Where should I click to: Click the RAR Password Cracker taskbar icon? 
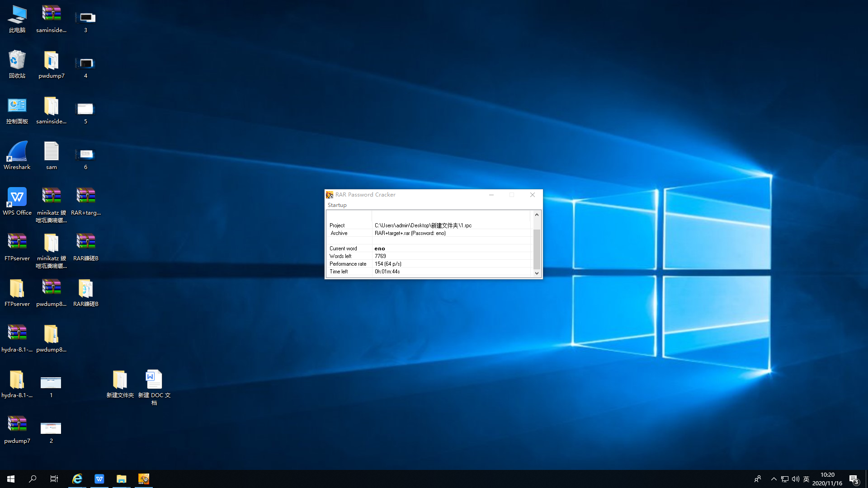point(144,479)
